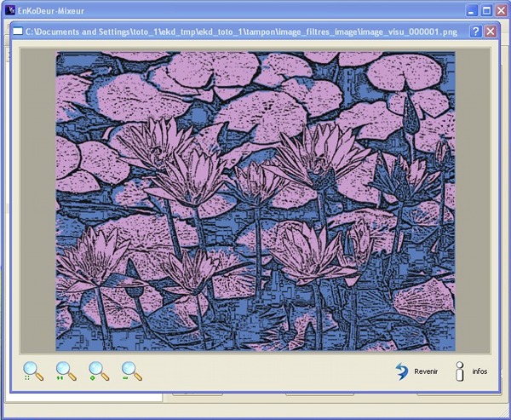
Task: Minimize the EnKoDeur-Mixeur window
Action: tap(472, 10)
